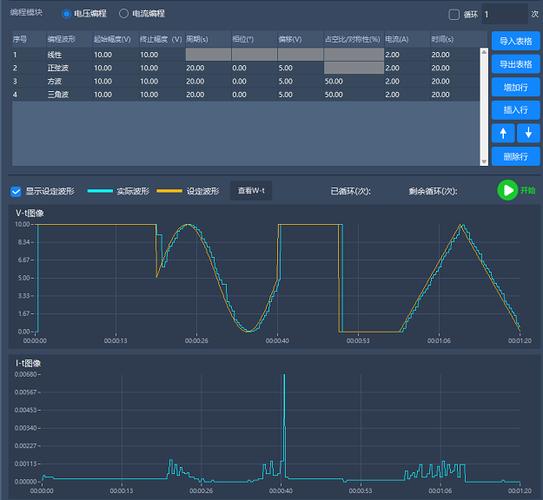Enable the 循环 checkbox
Viewport: 543px width, 500px height.
tap(454, 15)
